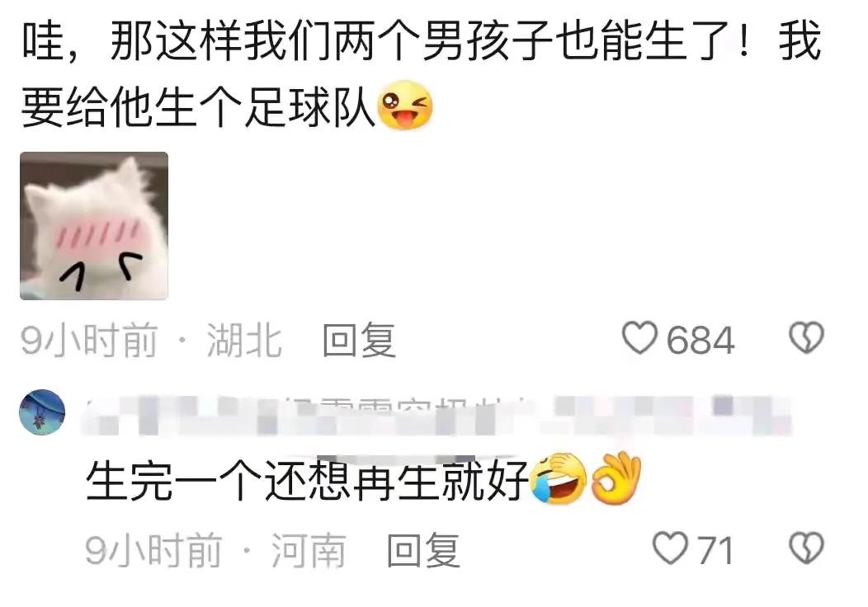
Task: Open the blushing white cat sticker image
Action: coord(94,226)
